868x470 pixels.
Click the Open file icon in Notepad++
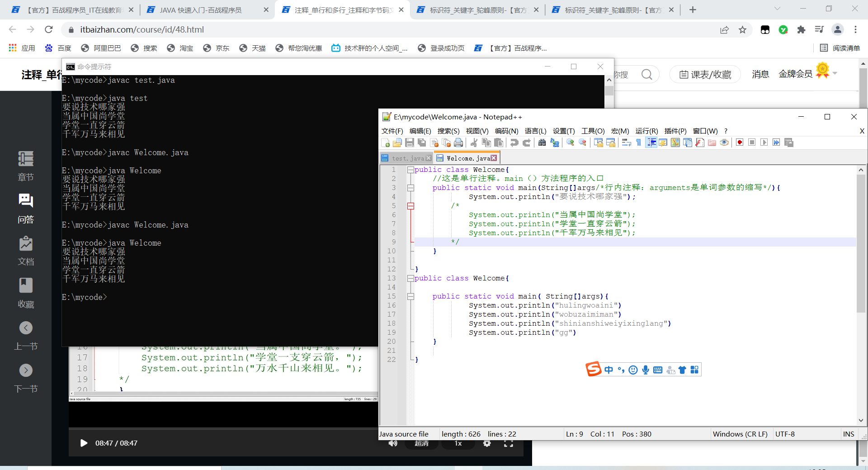coord(397,143)
